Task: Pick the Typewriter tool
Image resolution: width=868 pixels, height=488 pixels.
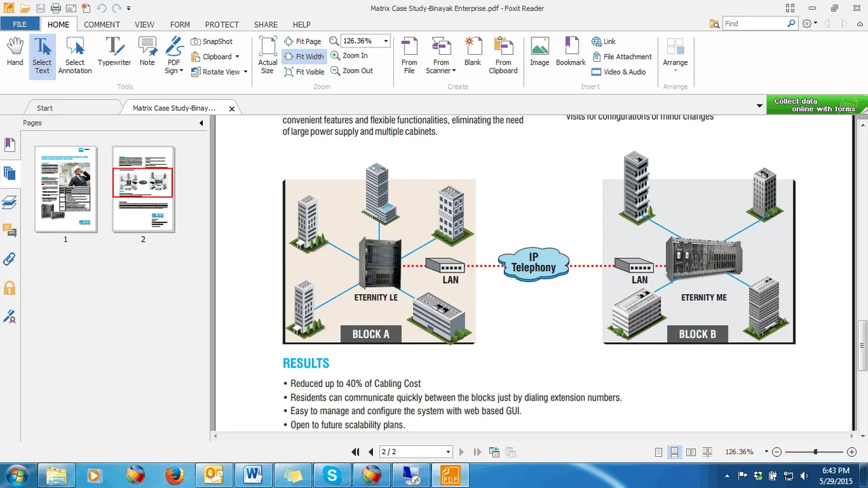Action: coord(114,52)
